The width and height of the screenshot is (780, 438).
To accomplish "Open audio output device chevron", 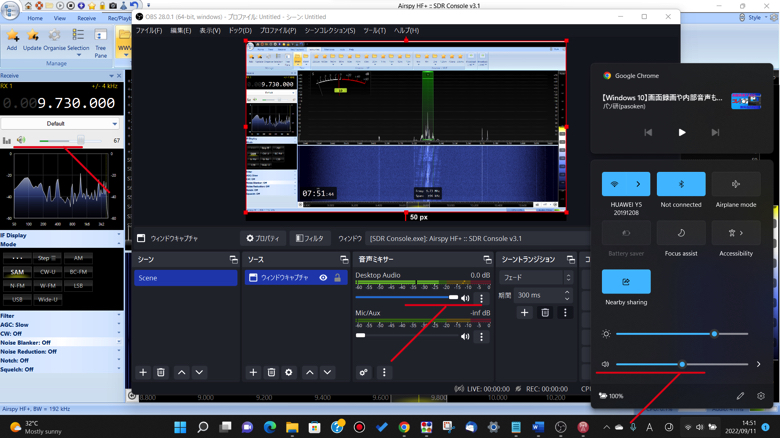I will (x=758, y=364).
